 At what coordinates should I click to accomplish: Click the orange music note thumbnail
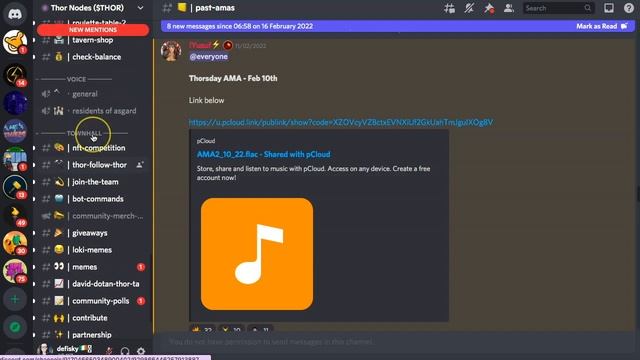(x=257, y=254)
